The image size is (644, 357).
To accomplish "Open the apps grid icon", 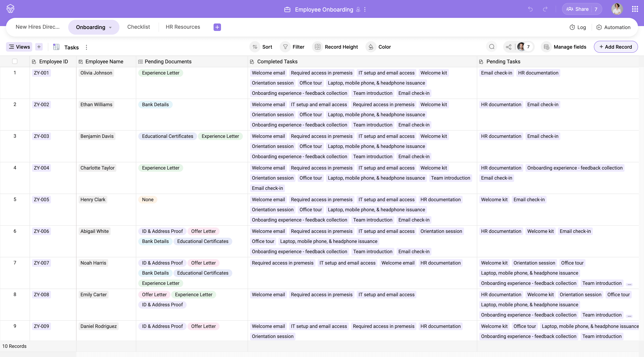I will pyautogui.click(x=635, y=9).
